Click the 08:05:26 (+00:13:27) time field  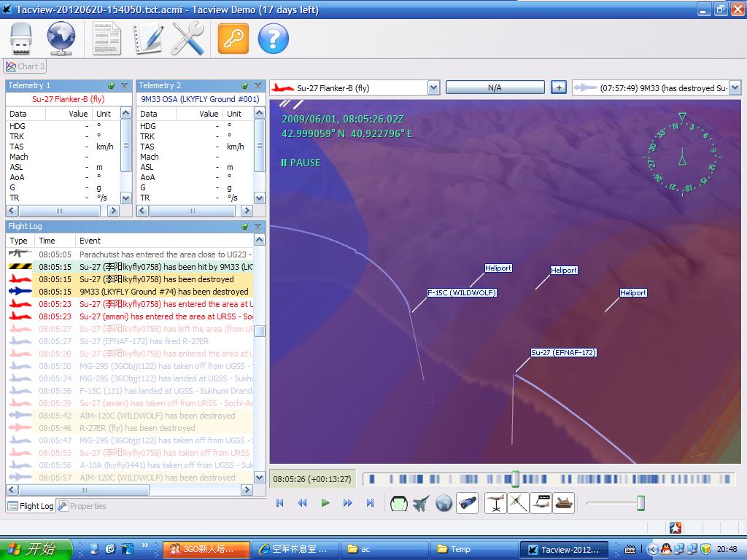[312, 479]
